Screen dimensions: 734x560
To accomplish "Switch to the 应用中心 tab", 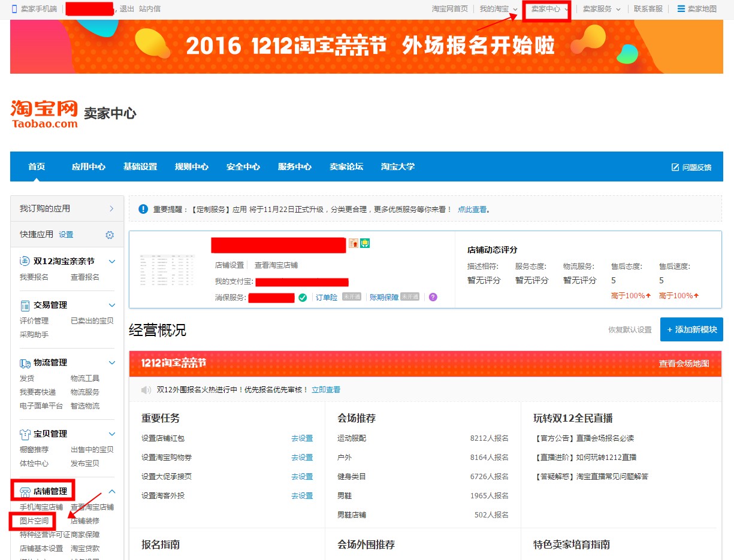I will [88, 167].
